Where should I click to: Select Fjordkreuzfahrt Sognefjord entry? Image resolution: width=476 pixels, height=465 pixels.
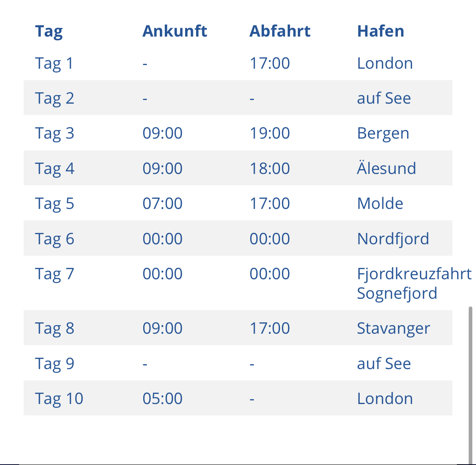(x=414, y=283)
